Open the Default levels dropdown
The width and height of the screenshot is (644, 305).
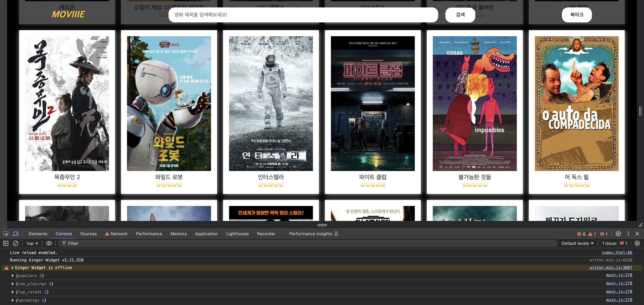pos(577,243)
